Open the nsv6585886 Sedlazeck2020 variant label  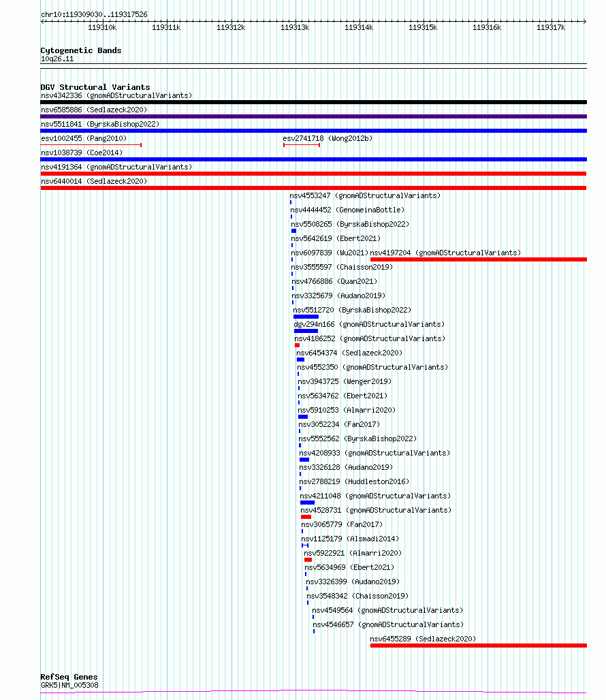[94, 110]
